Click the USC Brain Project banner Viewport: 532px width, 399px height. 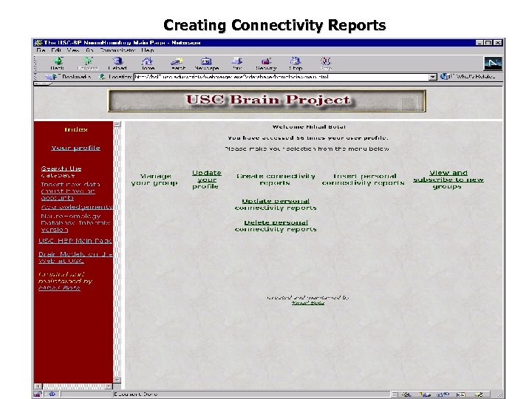coord(267,100)
